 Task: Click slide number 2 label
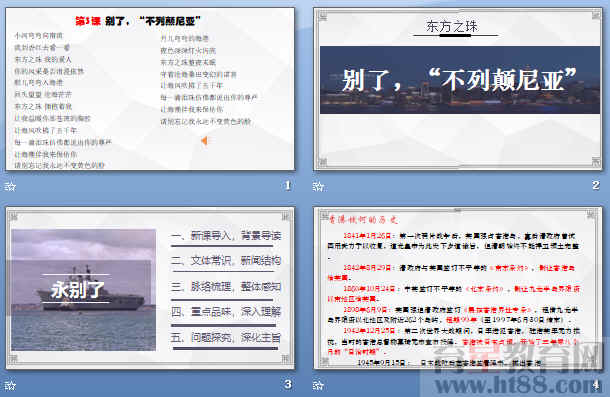click(x=596, y=185)
